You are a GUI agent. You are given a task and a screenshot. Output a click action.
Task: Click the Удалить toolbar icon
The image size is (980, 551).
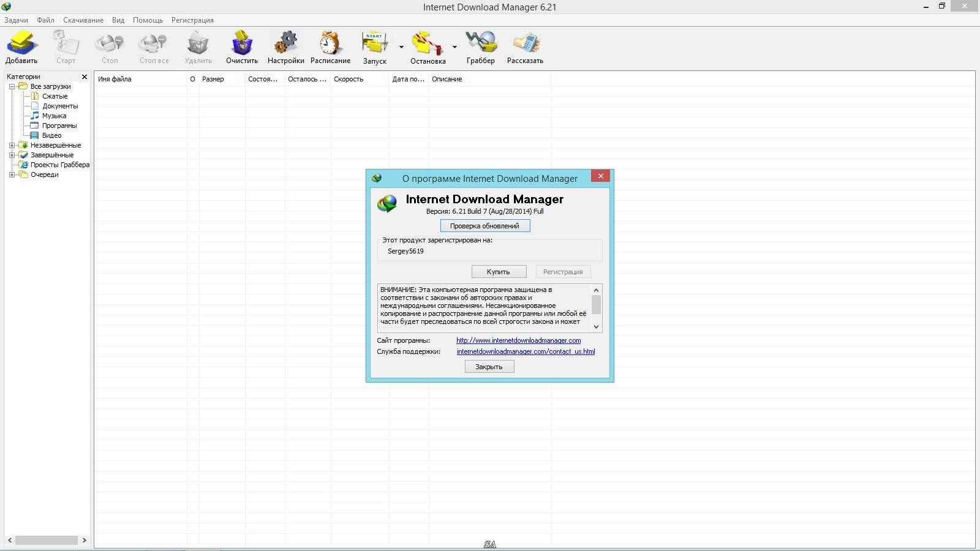click(x=198, y=43)
